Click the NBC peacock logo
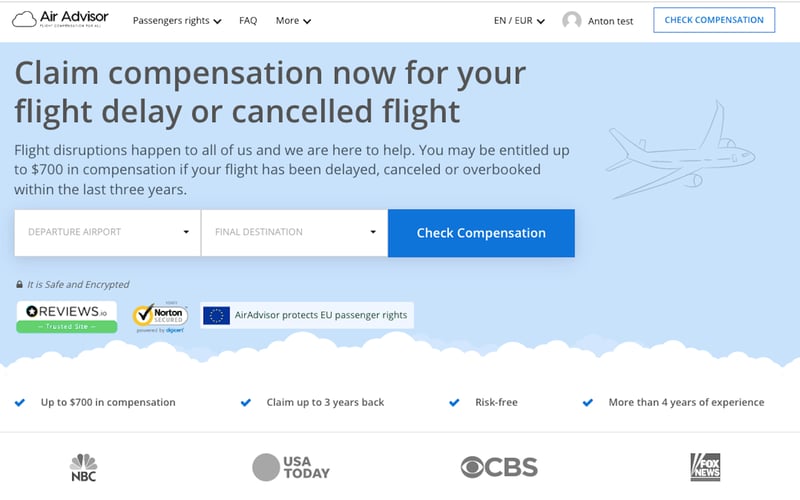Image resolution: width=800 pixels, height=500 pixels. pyautogui.click(x=84, y=467)
